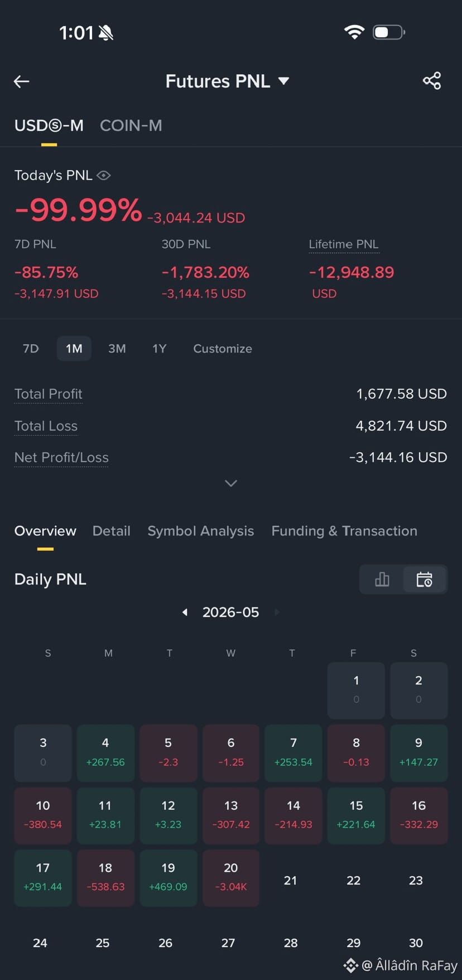Select the 7D time range
Screen dimensions: 462x980
31,349
